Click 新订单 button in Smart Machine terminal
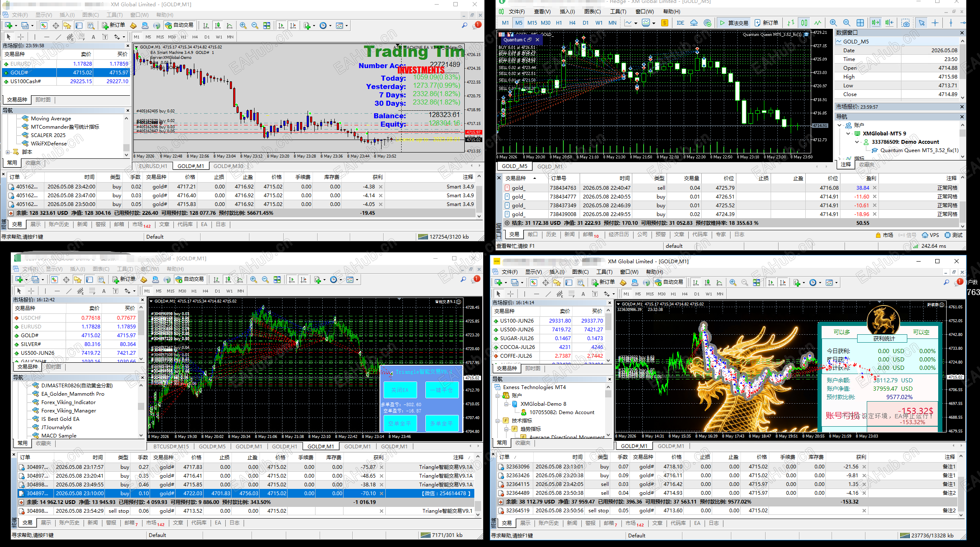 114,25
